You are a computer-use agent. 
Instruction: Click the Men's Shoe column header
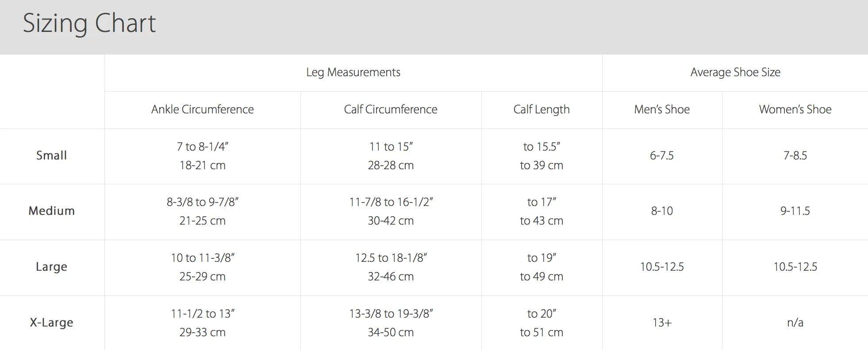point(661,109)
